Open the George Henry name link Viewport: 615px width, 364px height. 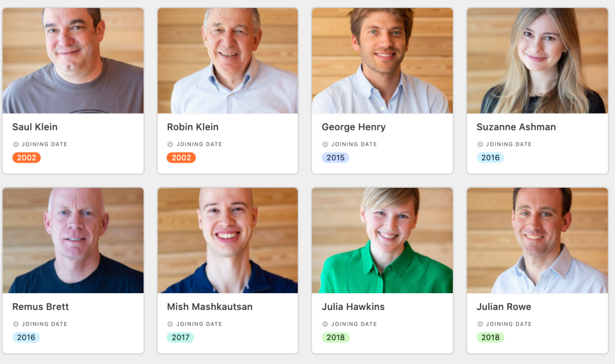pos(354,127)
